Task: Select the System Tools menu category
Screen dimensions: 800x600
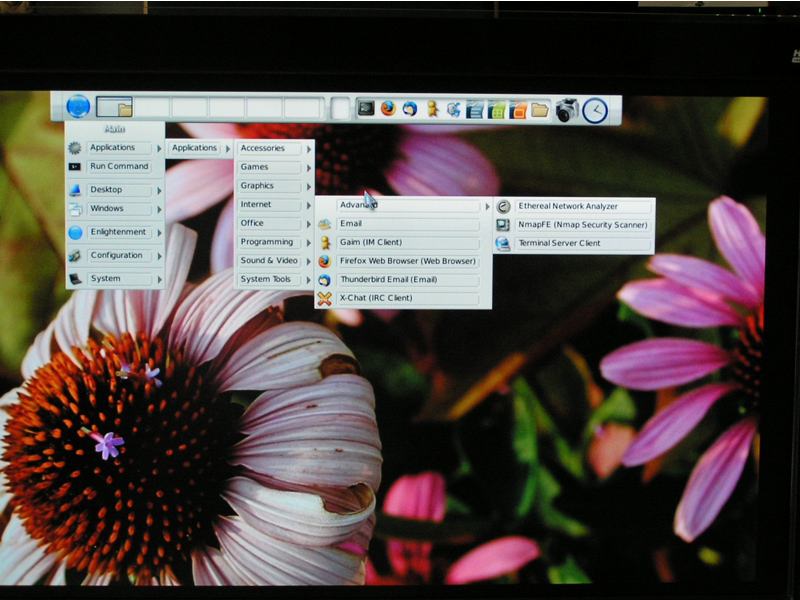Action: coord(274,280)
